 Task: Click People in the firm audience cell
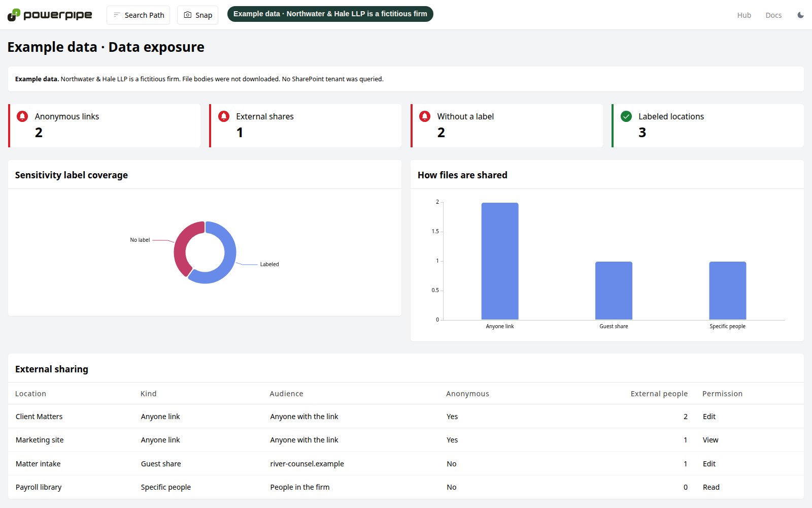[x=300, y=487]
